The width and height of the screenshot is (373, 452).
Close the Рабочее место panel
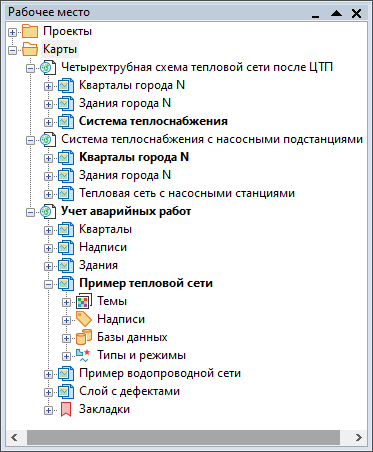tap(356, 13)
